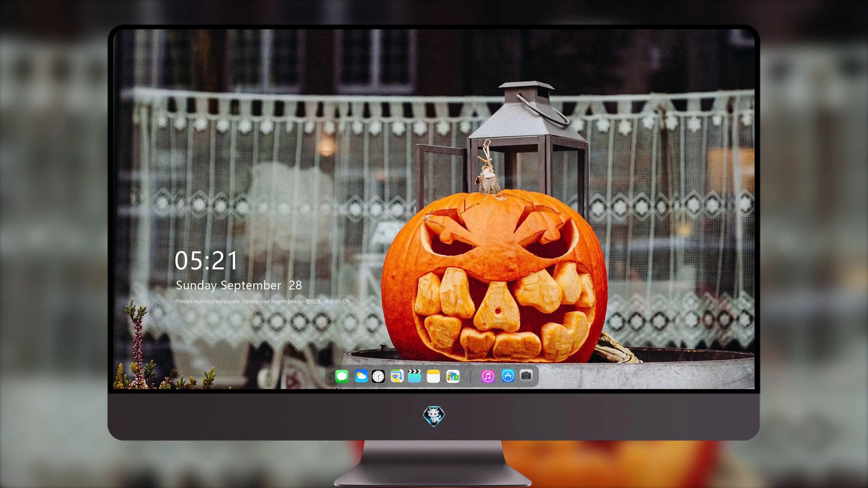The image size is (868, 488).
Task: Open the Clock app in the dock
Action: click(378, 376)
